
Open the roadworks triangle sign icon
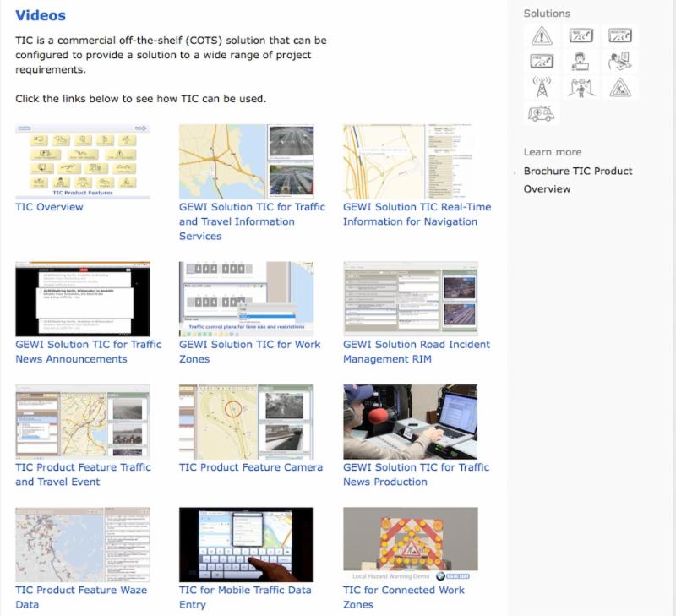[620, 87]
